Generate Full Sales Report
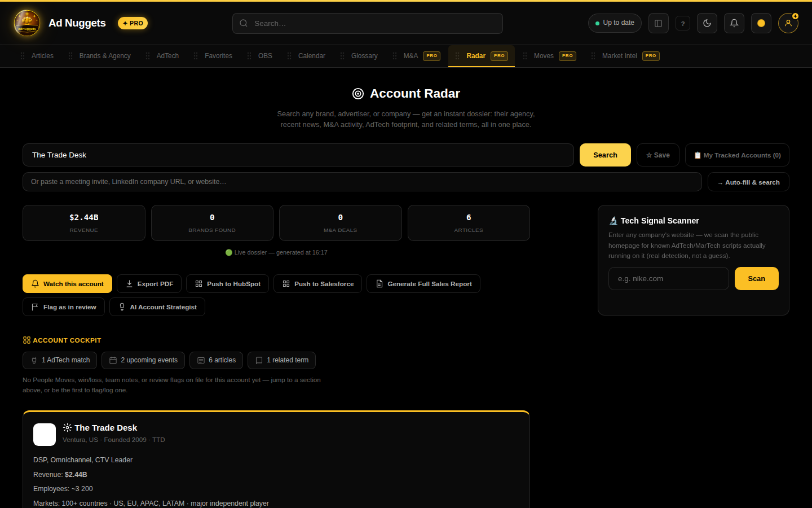This screenshot has height=508, width=812. (423, 284)
